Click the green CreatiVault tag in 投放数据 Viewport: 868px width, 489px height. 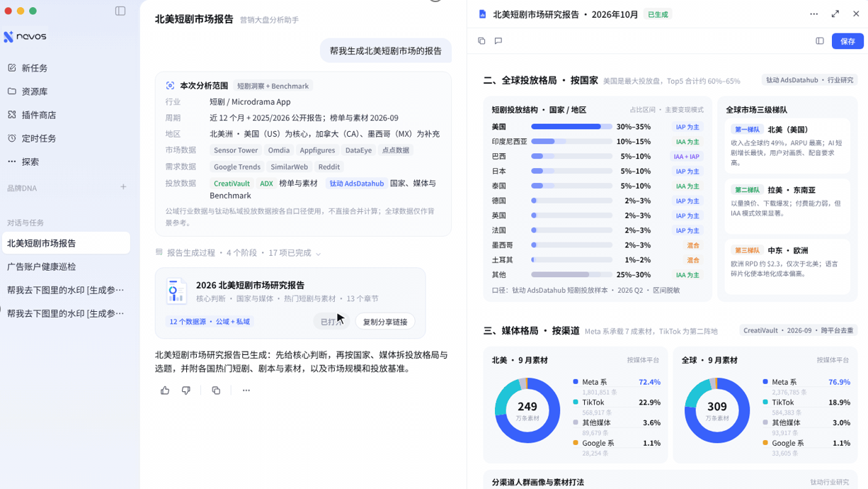(x=232, y=184)
